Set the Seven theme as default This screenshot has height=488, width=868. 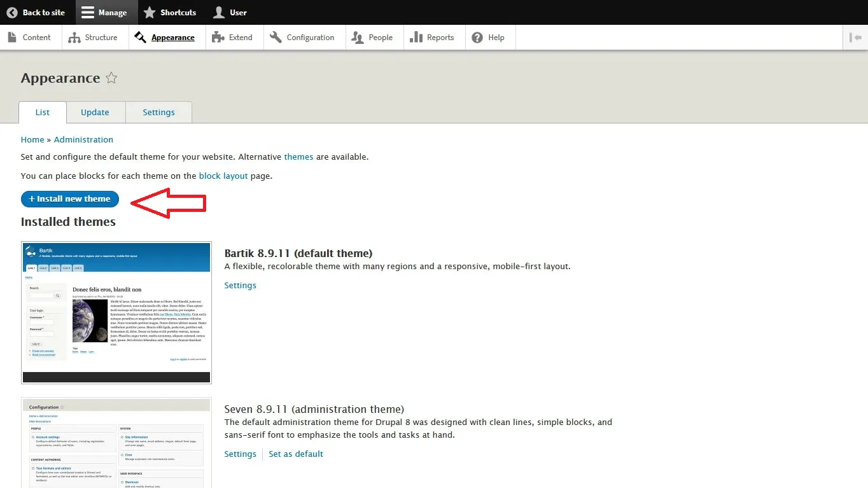[x=296, y=454]
